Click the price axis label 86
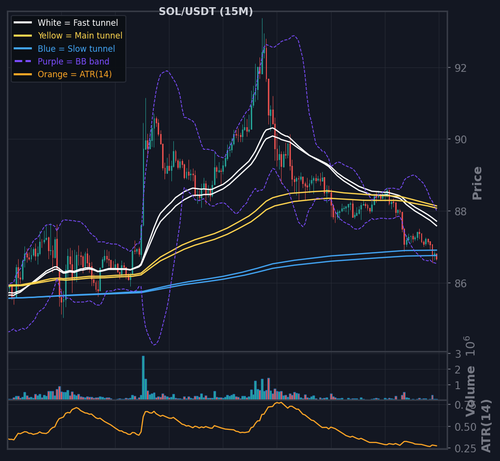The image size is (500, 461). coord(461,283)
